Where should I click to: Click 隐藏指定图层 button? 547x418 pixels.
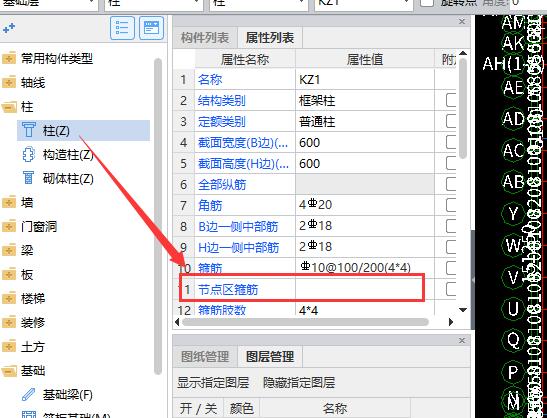click(299, 383)
